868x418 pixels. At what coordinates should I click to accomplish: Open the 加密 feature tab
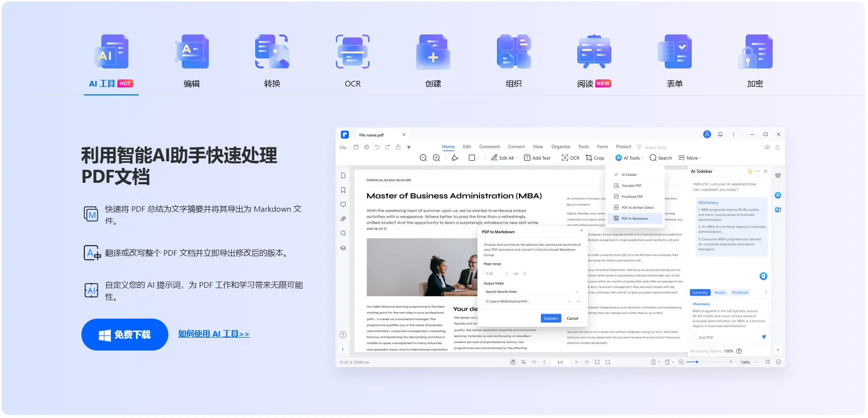pyautogui.click(x=755, y=62)
